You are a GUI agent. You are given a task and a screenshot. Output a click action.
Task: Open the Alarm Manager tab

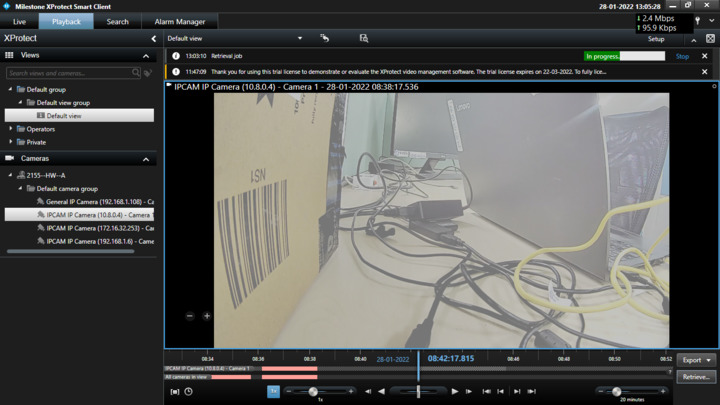pyautogui.click(x=180, y=21)
